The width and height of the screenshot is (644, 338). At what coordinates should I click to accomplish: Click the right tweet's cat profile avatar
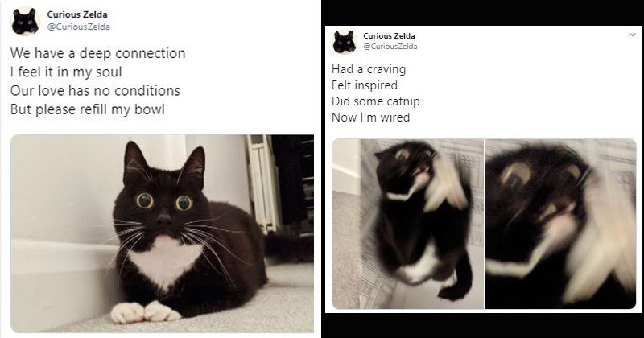pos(345,43)
